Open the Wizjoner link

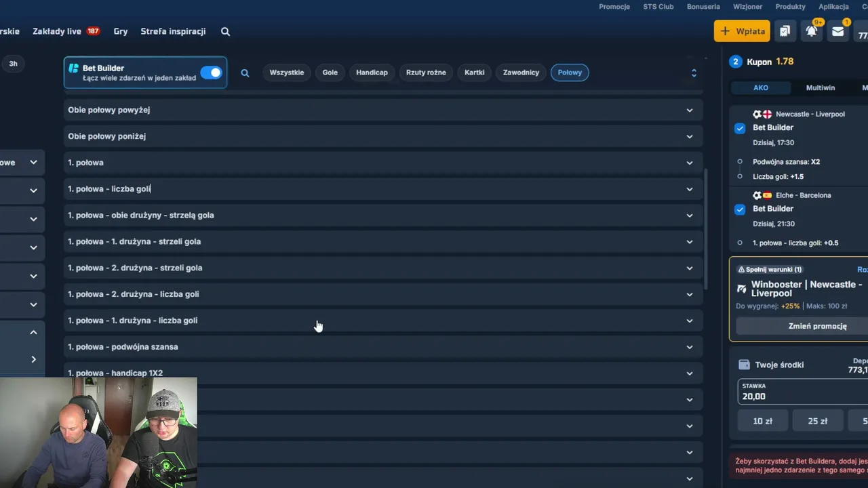click(x=748, y=7)
